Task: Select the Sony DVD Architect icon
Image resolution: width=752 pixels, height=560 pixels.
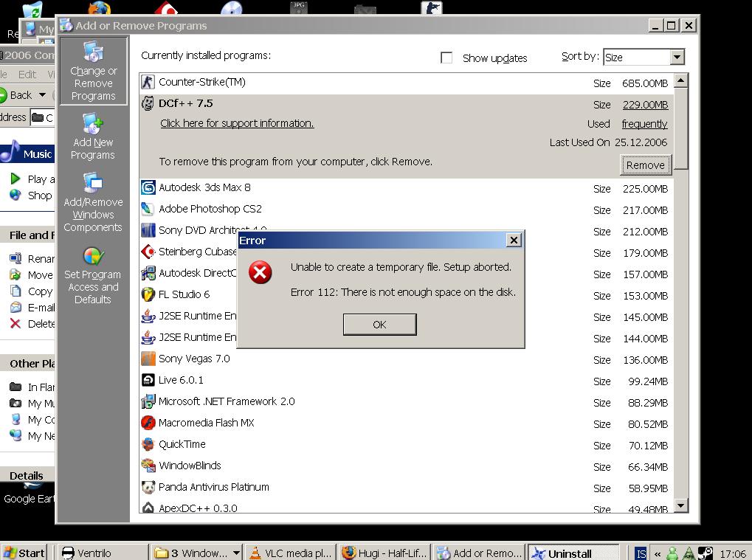Action: pos(148,230)
